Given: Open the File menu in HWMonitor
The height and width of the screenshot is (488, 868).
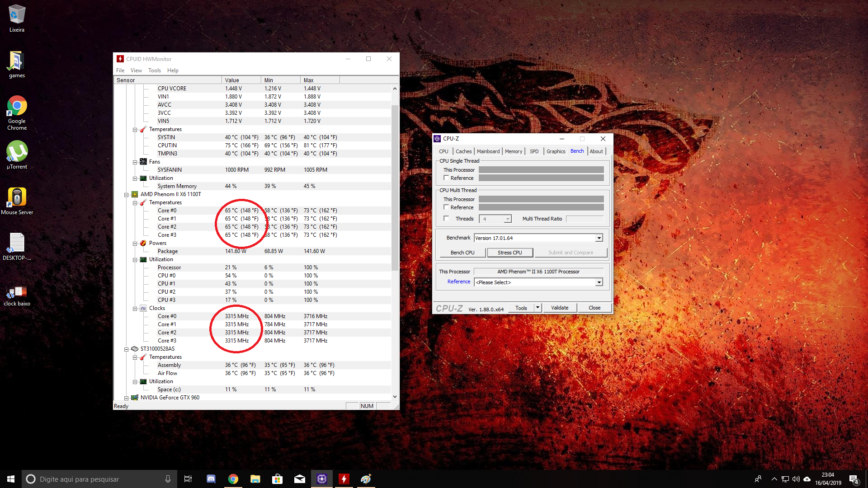Looking at the screenshot, I should (120, 70).
